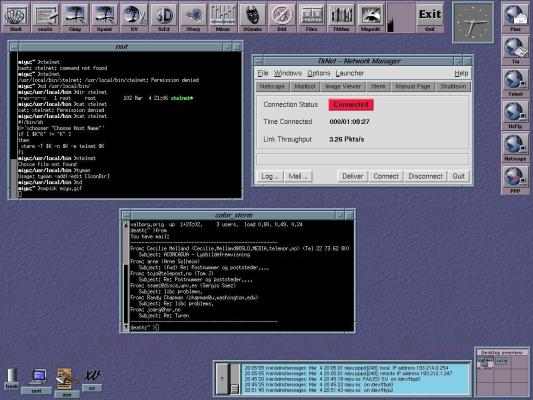
Task: Click the Disconnect button in Network Manager
Action: (x=425, y=176)
